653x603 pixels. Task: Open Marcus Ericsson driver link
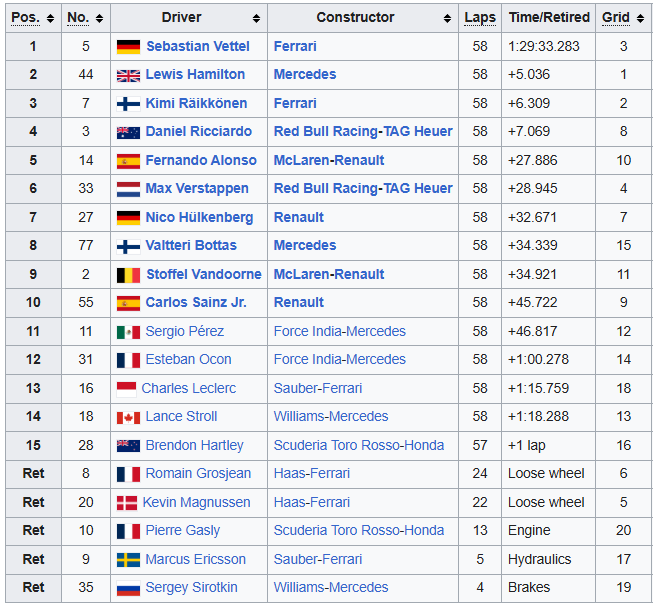[x=196, y=559]
